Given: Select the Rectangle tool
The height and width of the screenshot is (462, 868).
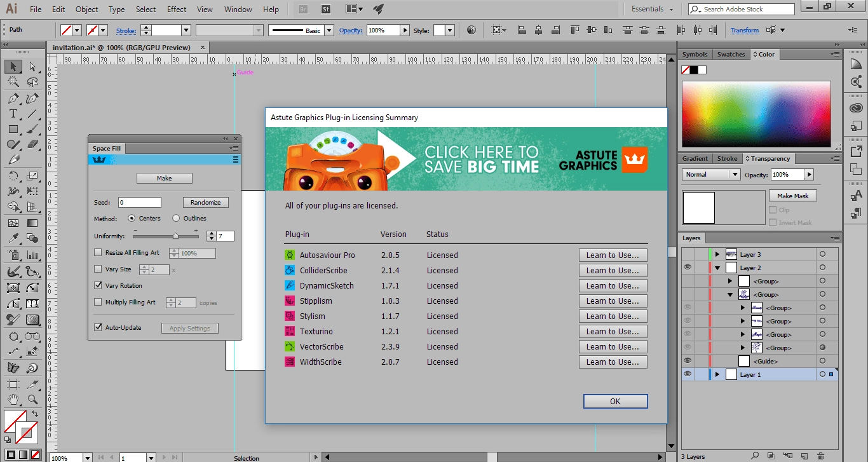Looking at the screenshot, I should (x=13, y=129).
